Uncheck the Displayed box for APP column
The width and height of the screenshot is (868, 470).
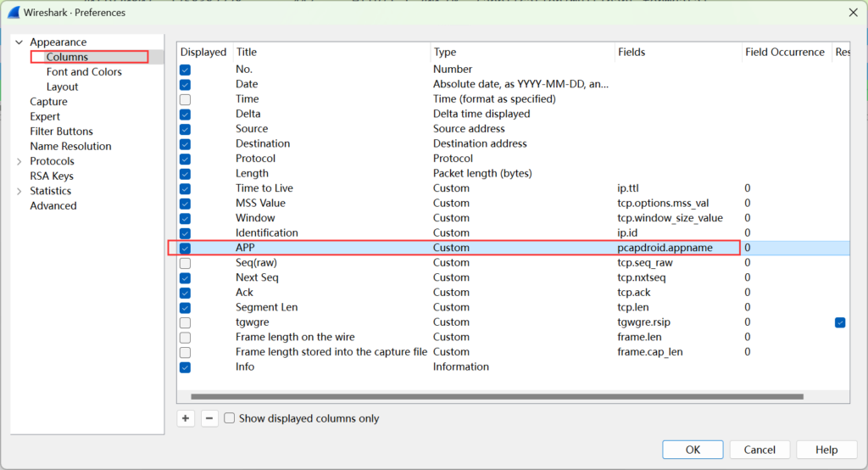click(x=186, y=248)
